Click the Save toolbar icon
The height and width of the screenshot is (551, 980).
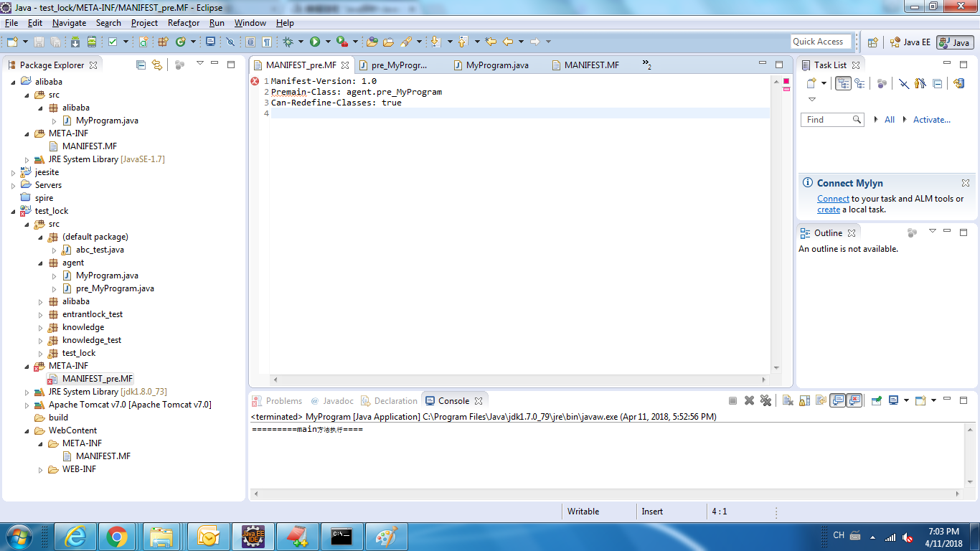click(x=39, y=42)
